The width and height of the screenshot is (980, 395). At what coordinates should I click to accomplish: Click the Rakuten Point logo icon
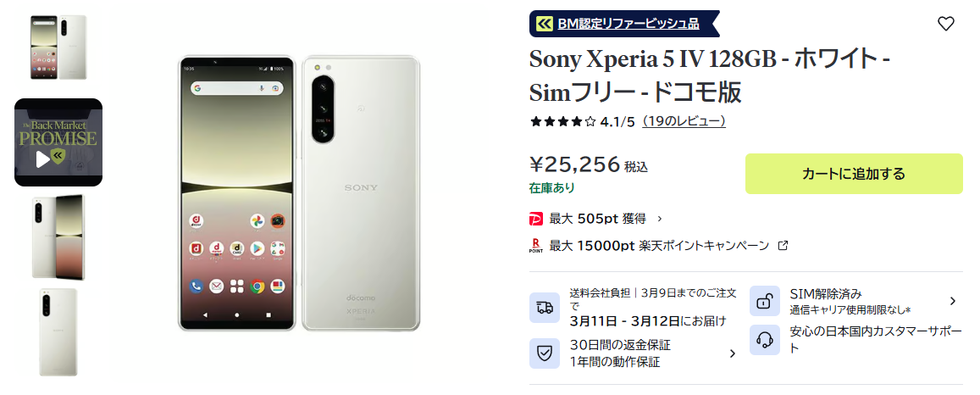pos(536,246)
